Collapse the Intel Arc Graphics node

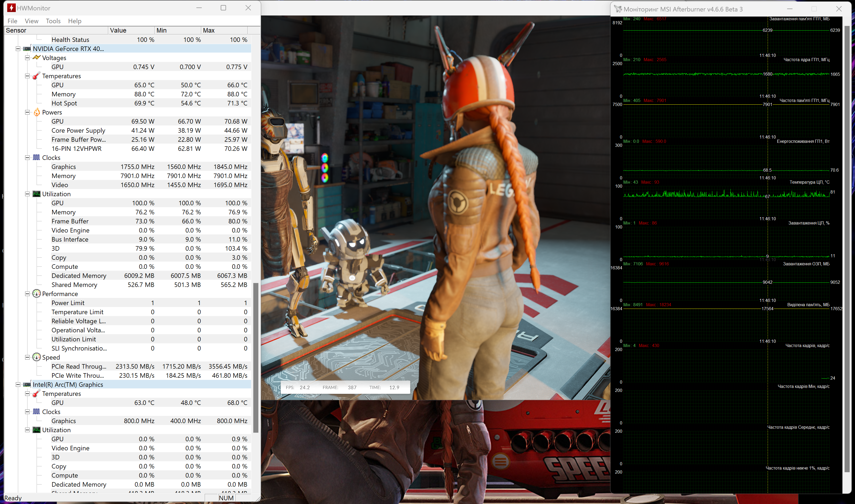coord(18,384)
